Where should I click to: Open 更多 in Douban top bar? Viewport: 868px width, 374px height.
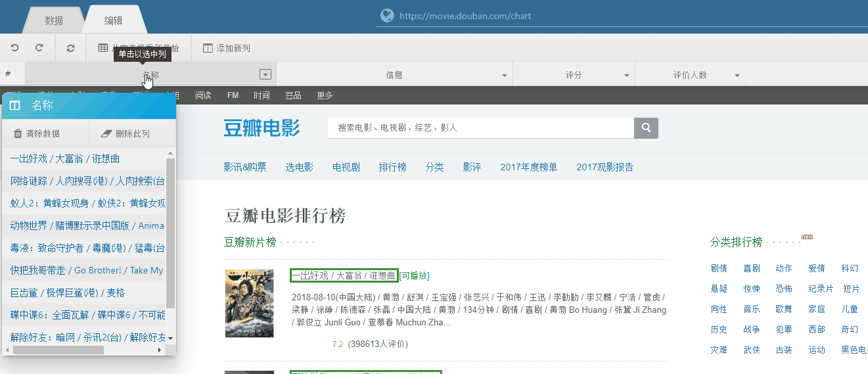(x=325, y=95)
